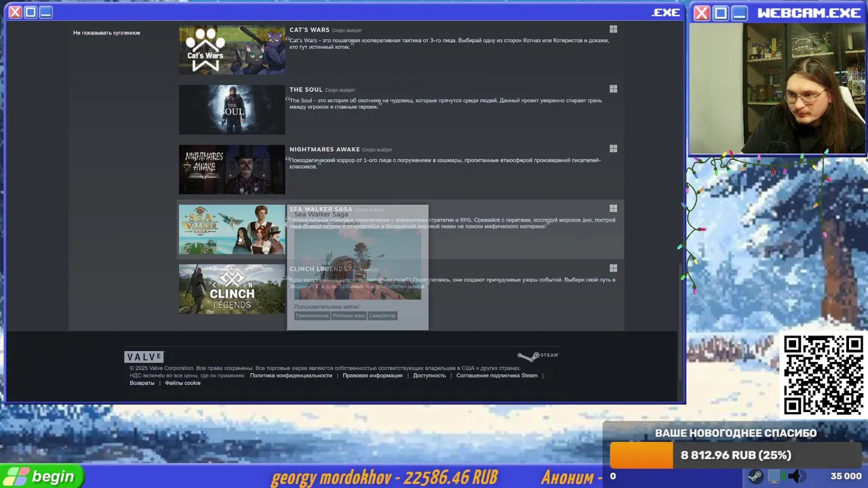Click the 'Приключения' tag in hover popup

click(x=312, y=316)
